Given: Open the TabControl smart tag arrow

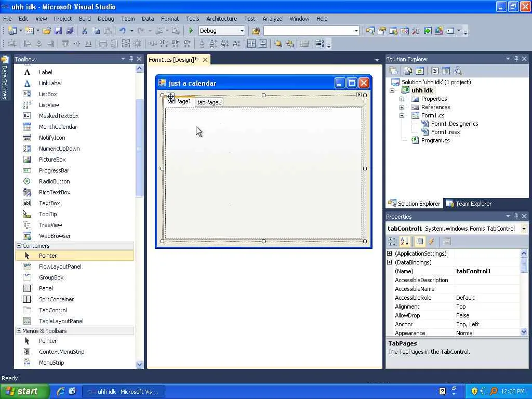Looking at the screenshot, I should [x=359, y=95].
